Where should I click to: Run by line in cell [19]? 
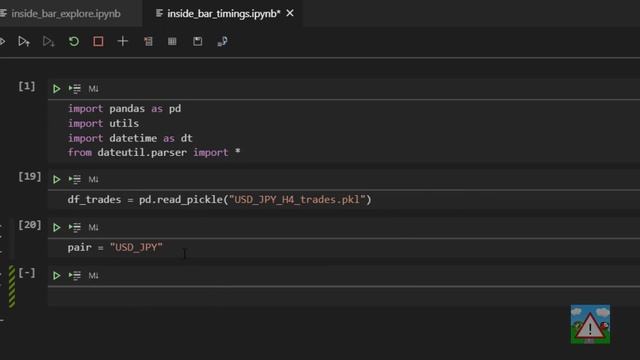[75, 179]
